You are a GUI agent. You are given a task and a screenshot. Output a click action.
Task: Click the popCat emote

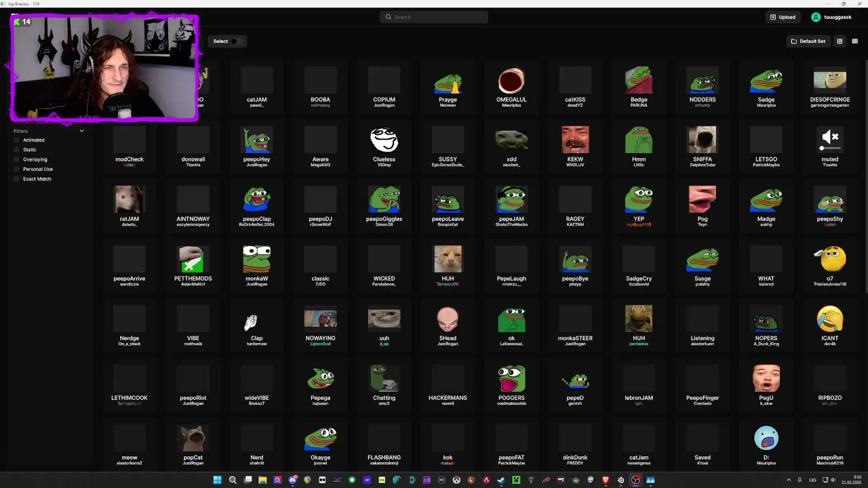(x=193, y=444)
